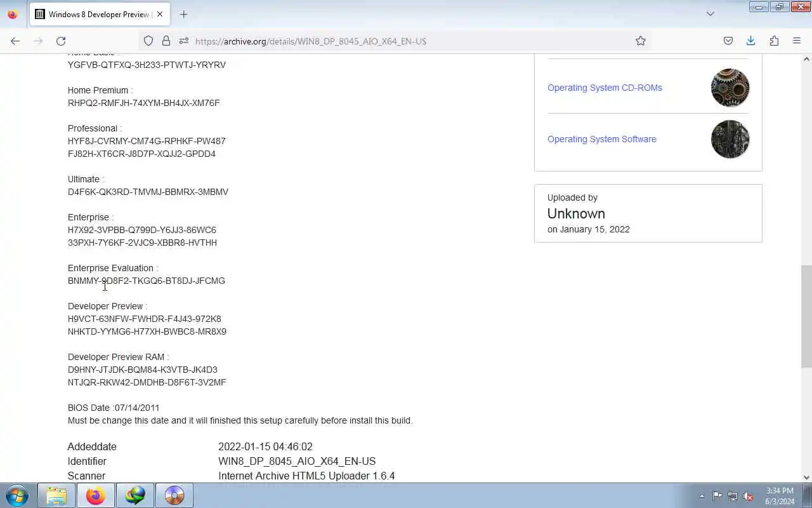Click the key NTJQR-RKW42-DMDHB-D8F6T-3V2MF

click(x=147, y=382)
